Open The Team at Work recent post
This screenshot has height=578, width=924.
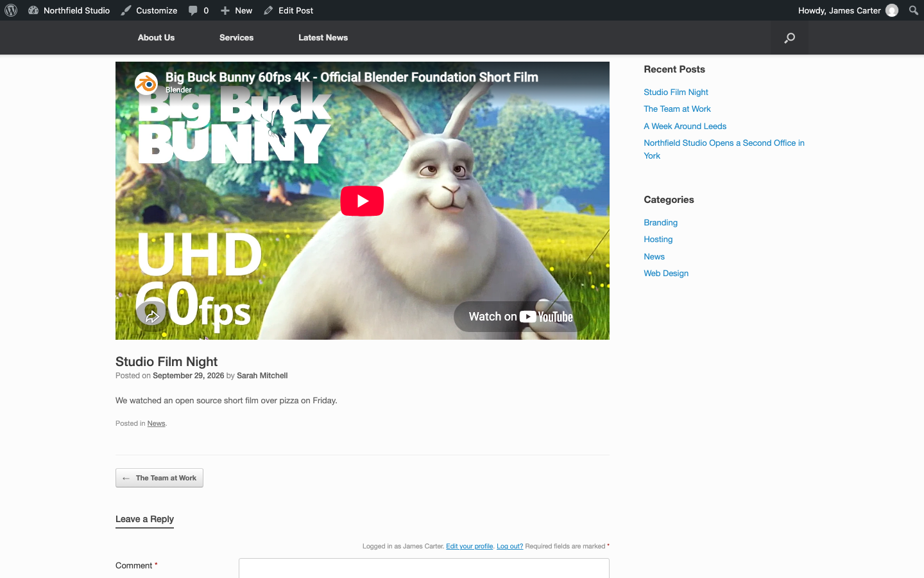pos(677,109)
